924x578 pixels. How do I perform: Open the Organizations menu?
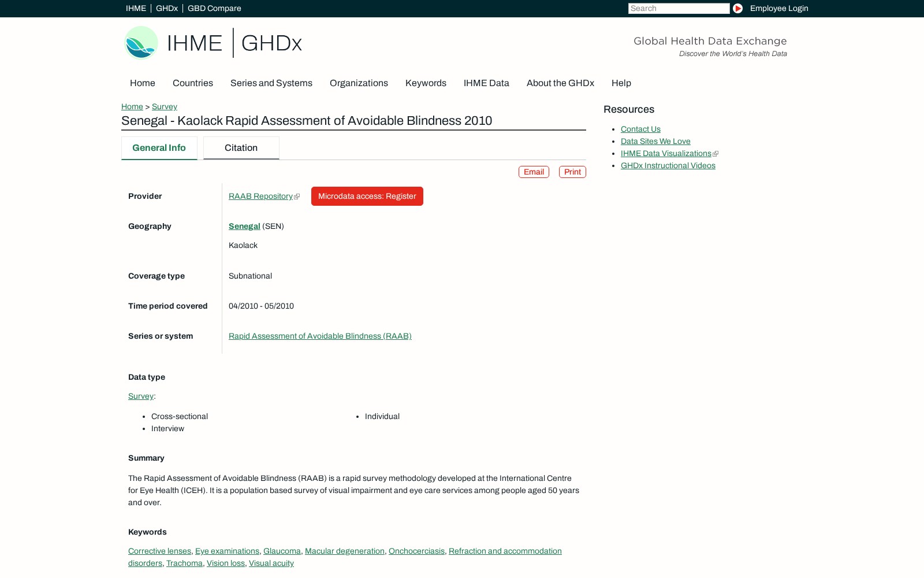[359, 83]
